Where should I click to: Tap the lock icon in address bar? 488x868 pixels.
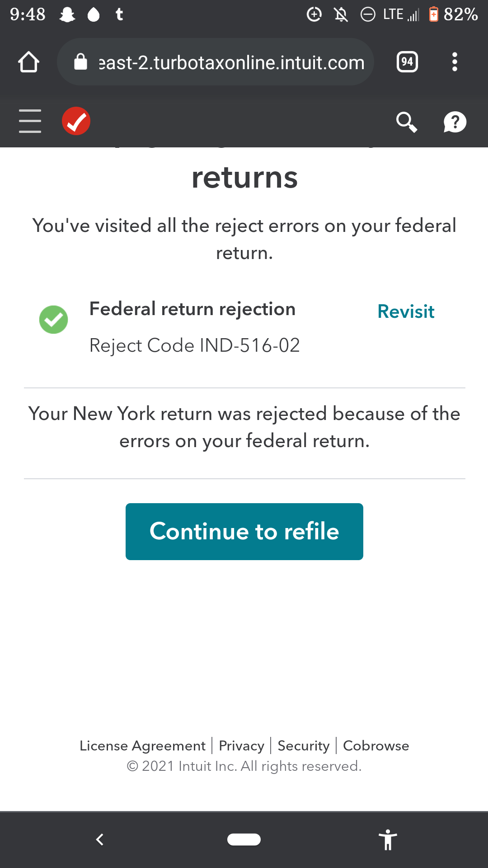(80, 62)
